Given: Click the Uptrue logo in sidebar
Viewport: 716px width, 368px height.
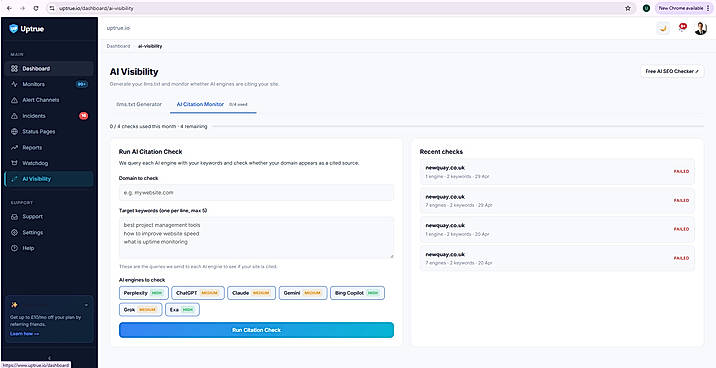Looking at the screenshot, I should [x=26, y=29].
